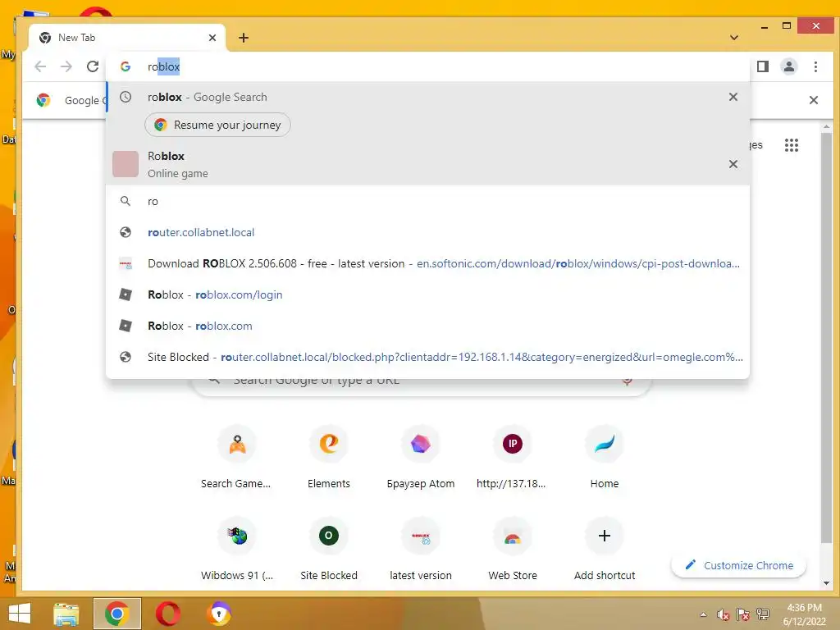
Task: Open Search Game shortcut tile
Action: [236, 457]
